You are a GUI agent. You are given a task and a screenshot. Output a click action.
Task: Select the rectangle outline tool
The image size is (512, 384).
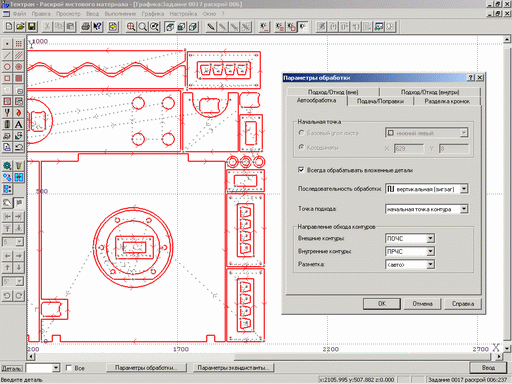(x=7, y=78)
